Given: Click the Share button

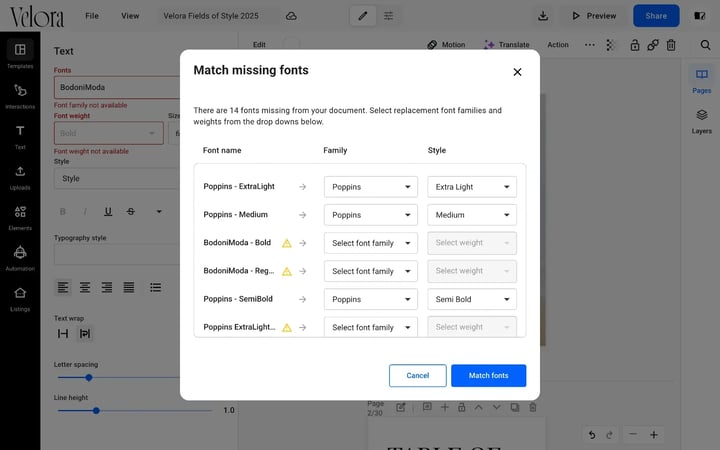Looking at the screenshot, I should pos(656,16).
